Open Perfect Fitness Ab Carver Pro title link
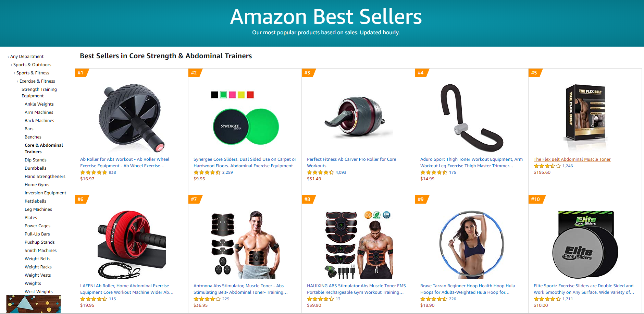The width and height of the screenshot is (644, 314). (x=351, y=162)
